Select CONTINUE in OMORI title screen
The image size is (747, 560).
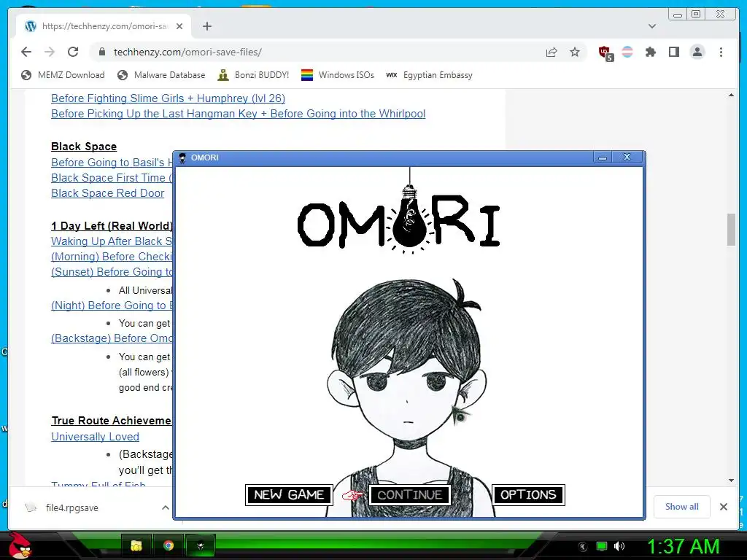tap(410, 495)
